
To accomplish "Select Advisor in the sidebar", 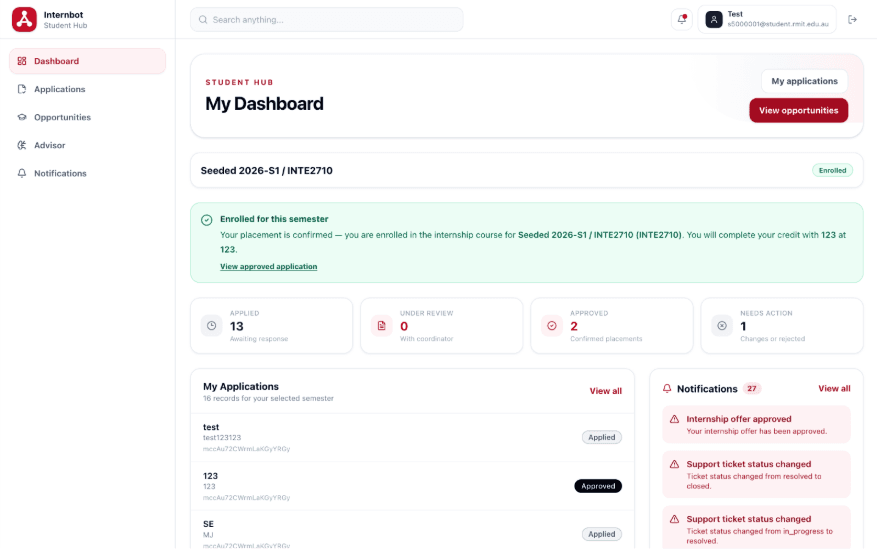I will (87, 145).
